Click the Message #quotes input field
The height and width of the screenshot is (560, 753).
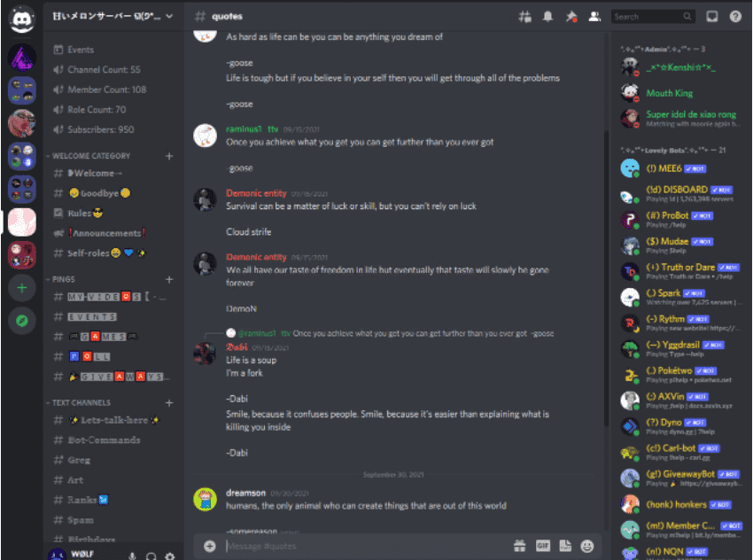365,546
